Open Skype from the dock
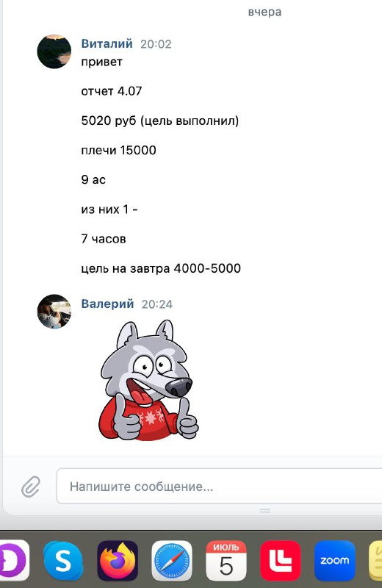Image resolution: width=382 pixels, height=588 pixels. pyautogui.click(x=63, y=561)
